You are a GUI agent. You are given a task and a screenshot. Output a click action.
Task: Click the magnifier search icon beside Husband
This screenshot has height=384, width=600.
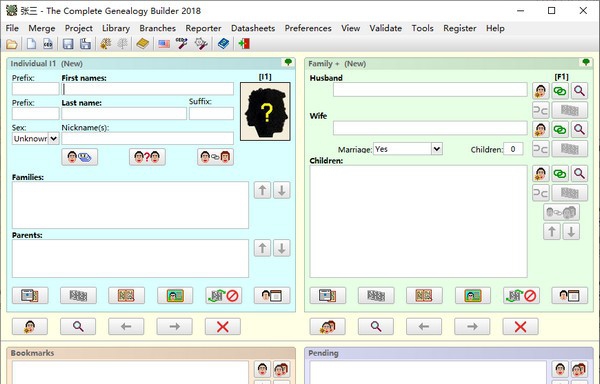click(x=579, y=91)
